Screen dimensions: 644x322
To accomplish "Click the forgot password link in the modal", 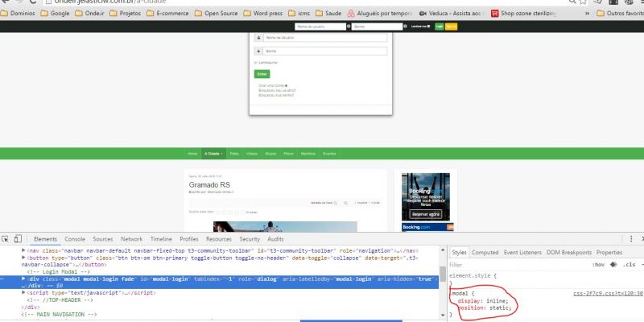I will point(276,95).
